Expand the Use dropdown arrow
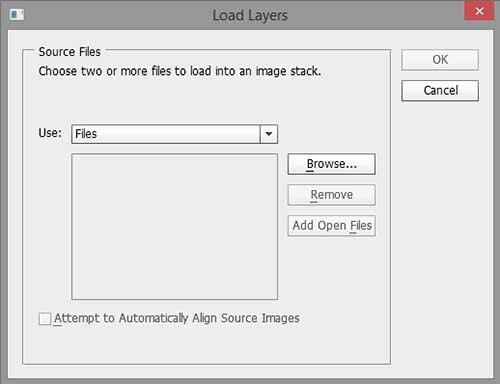500x384 pixels. [x=269, y=134]
